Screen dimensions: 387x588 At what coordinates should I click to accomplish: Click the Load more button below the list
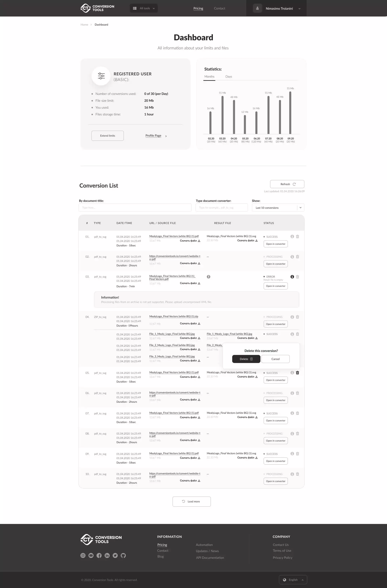[192, 501]
